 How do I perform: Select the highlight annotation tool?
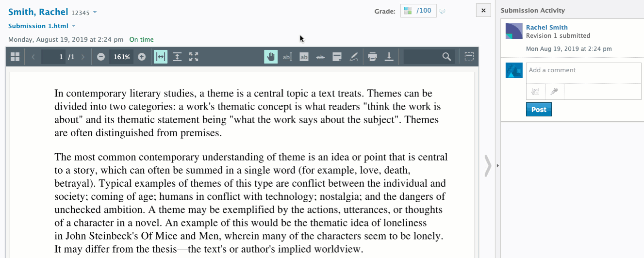pyautogui.click(x=304, y=57)
